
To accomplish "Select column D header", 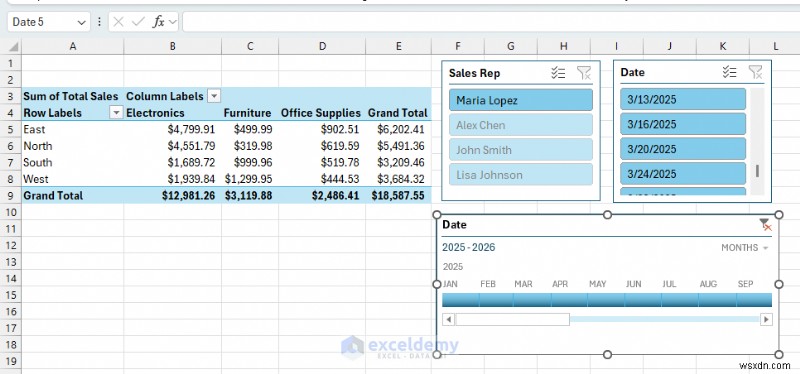I will click(322, 46).
